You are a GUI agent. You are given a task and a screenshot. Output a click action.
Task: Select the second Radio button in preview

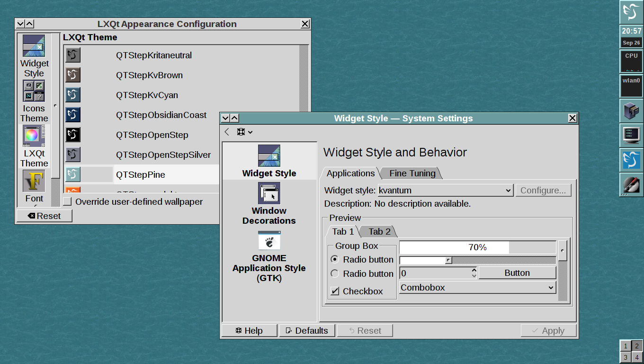[335, 273]
